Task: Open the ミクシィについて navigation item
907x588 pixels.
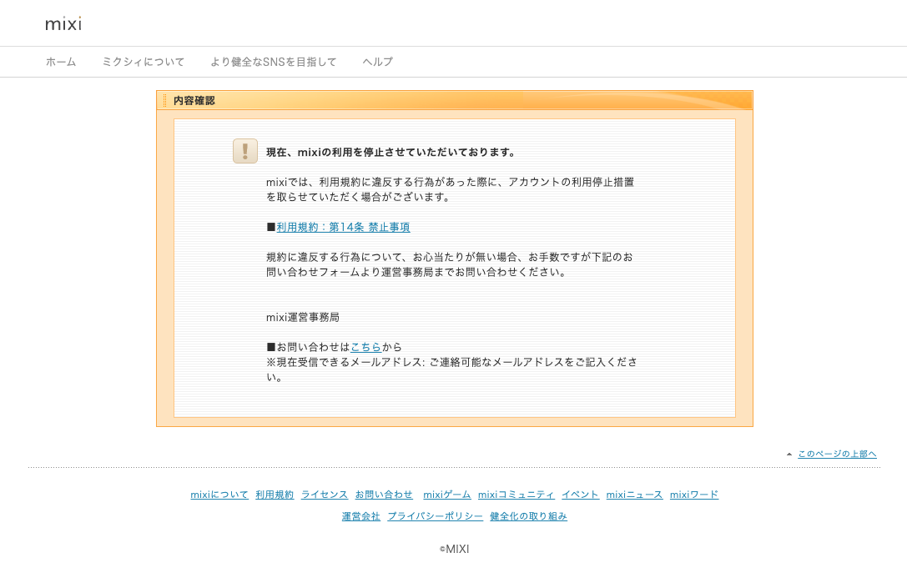Action: [143, 62]
